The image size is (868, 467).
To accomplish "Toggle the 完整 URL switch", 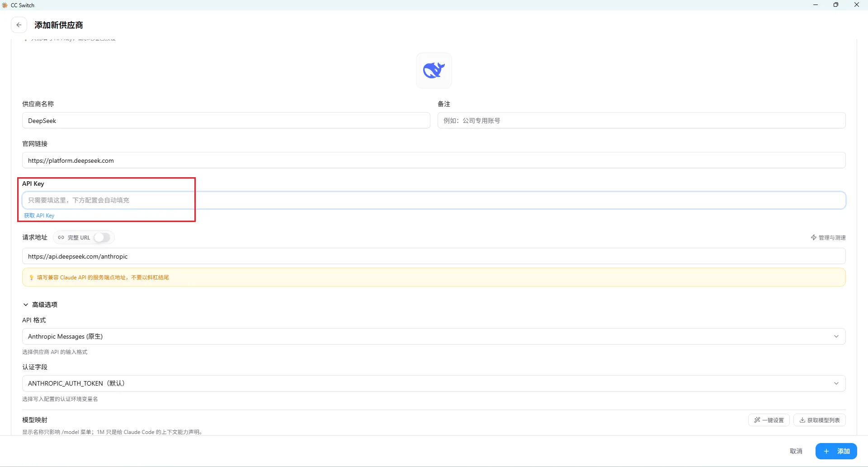I will tap(102, 237).
